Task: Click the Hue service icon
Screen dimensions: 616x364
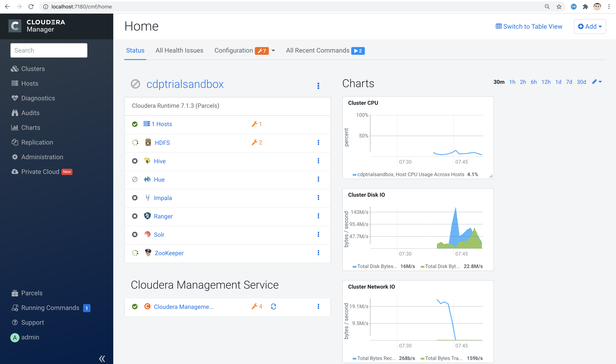Action: click(x=148, y=179)
